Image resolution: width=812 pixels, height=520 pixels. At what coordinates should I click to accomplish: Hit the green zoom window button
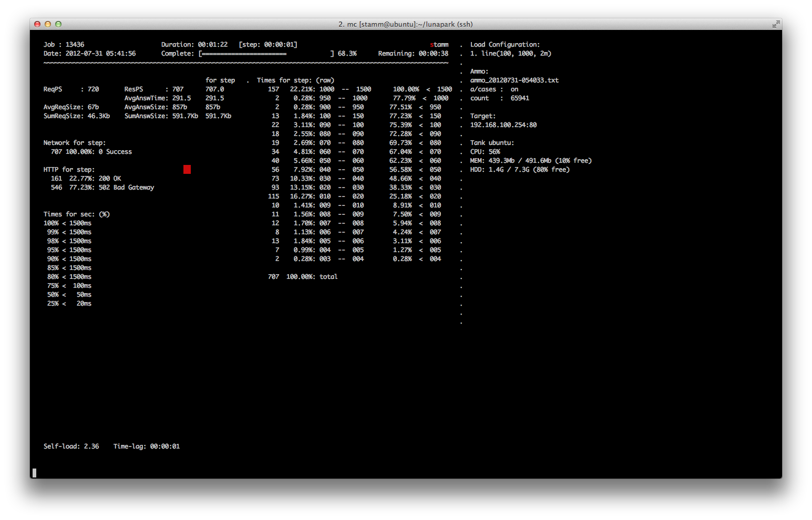pos(58,24)
